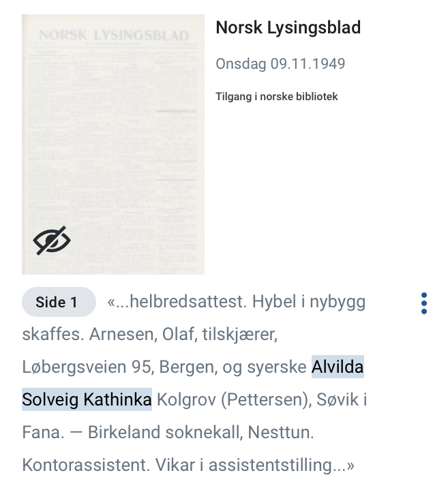Click the words og syerske
Viewport: 448px width, 490px height.
265,367
